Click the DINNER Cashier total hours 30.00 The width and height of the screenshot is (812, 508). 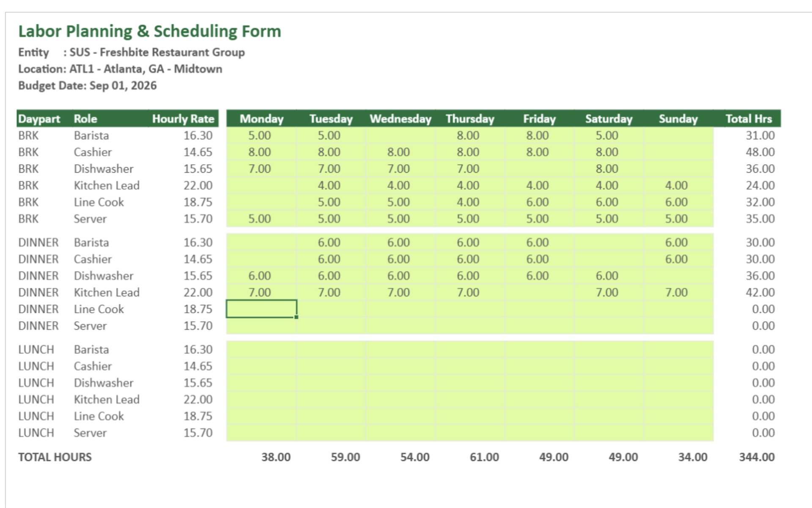click(x=760, y=259)
